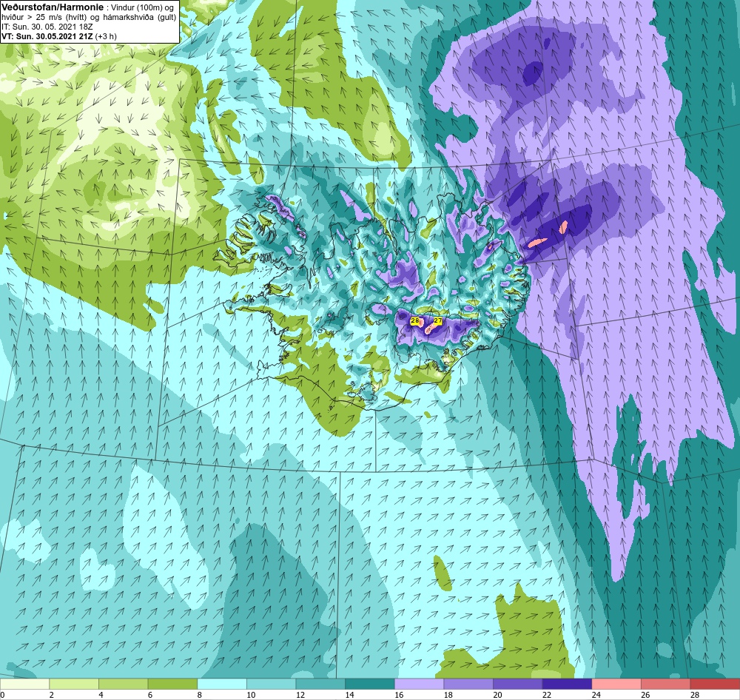Click the 14–16 m/s dark teal legend swatch
Viewport: 740px width, 700px height.
click(x=370, y=684)
